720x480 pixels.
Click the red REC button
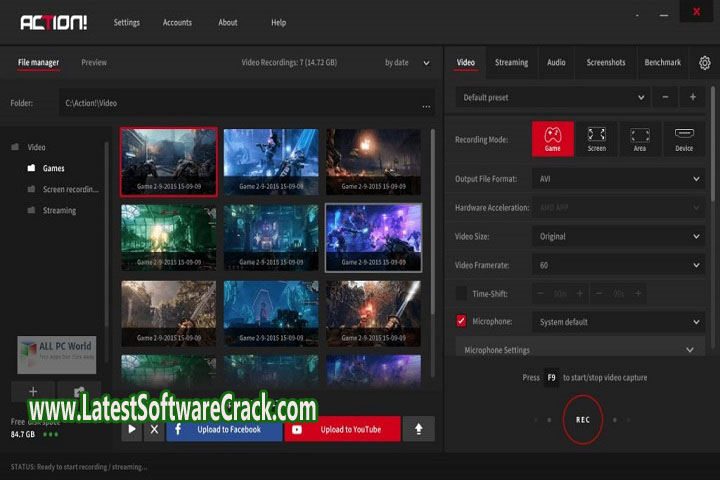[x=582, y=420]
